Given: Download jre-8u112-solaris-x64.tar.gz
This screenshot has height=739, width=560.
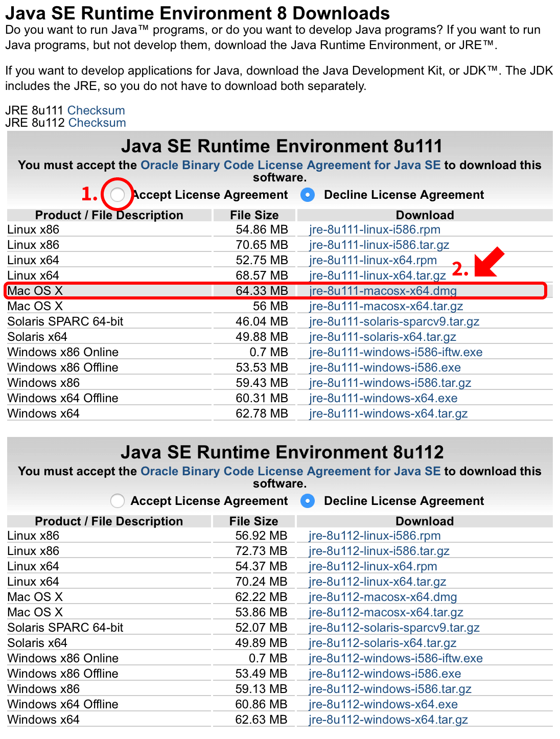Looking at the screenshot, I should pyautogui.click(x=383, y=643).
